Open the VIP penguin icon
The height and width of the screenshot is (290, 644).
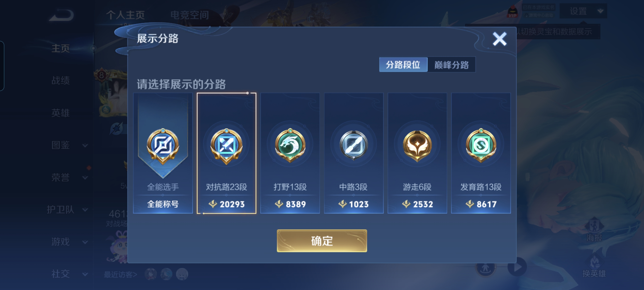[512, 12]
